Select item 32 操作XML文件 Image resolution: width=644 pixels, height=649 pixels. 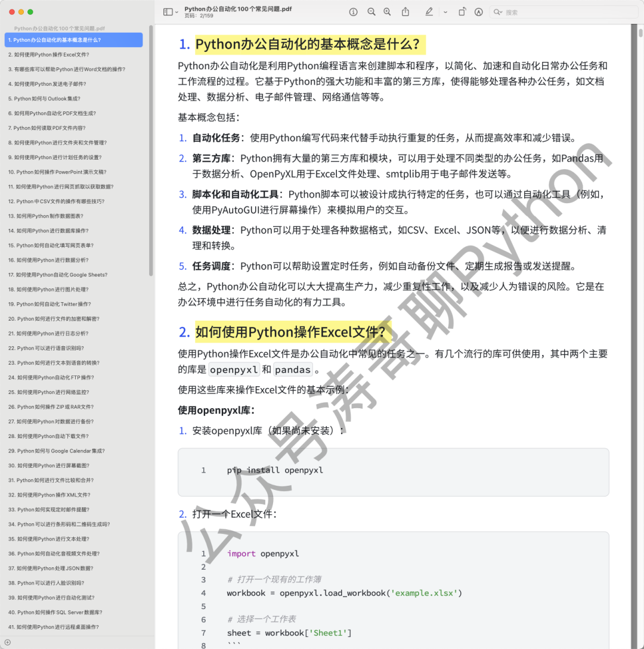click(74, 495)
